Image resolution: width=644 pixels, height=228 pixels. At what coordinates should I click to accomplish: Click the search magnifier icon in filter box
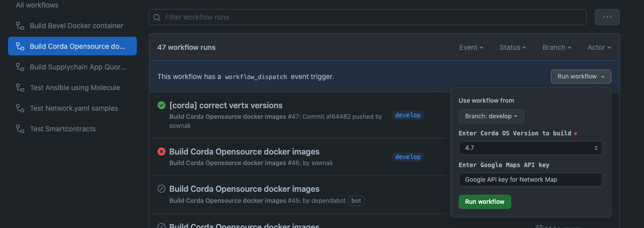[x=157, y=17]
